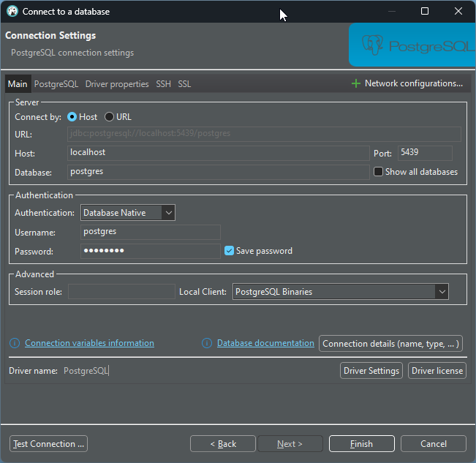
Task: Click the Database field containing postgres
Action: click(219, 172)
